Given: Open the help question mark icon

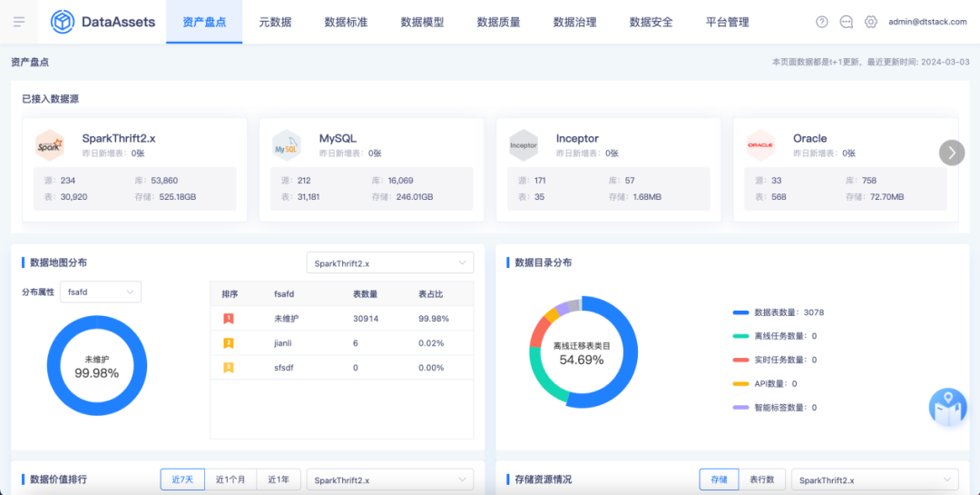Looking at the screenshot, I should coord(822,22).
